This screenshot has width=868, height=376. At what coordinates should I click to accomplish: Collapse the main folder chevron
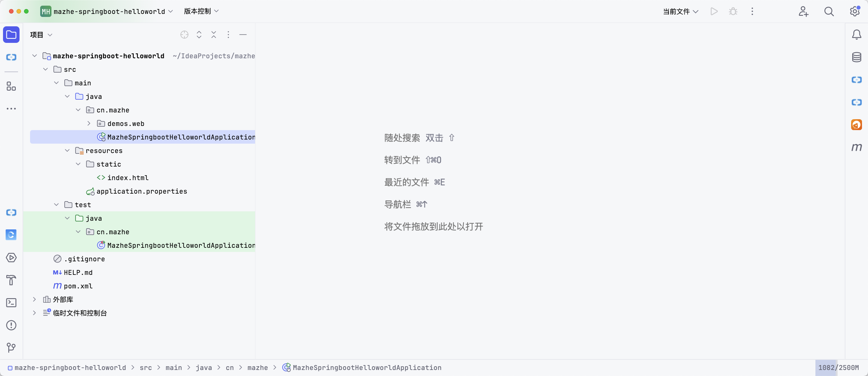pos(56,83)
